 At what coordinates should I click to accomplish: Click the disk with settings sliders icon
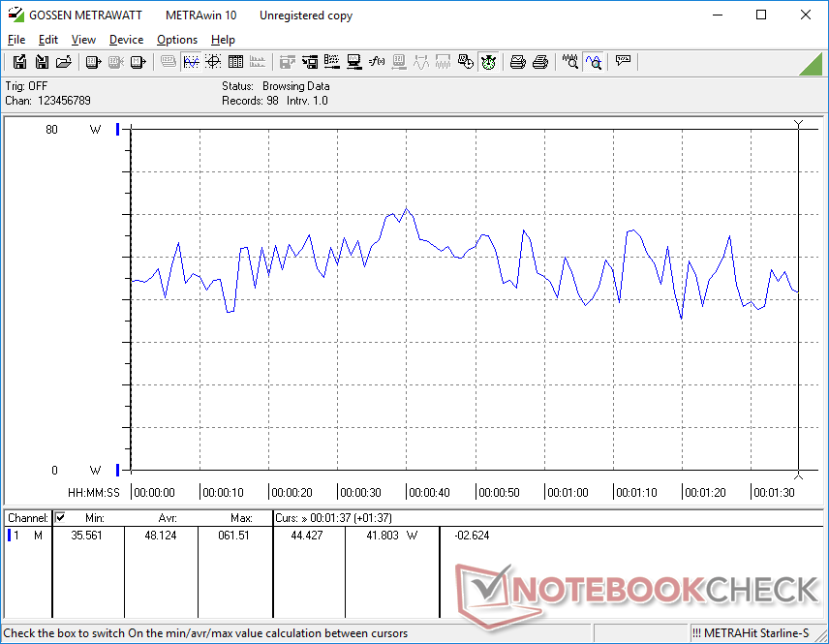(310, 62)
